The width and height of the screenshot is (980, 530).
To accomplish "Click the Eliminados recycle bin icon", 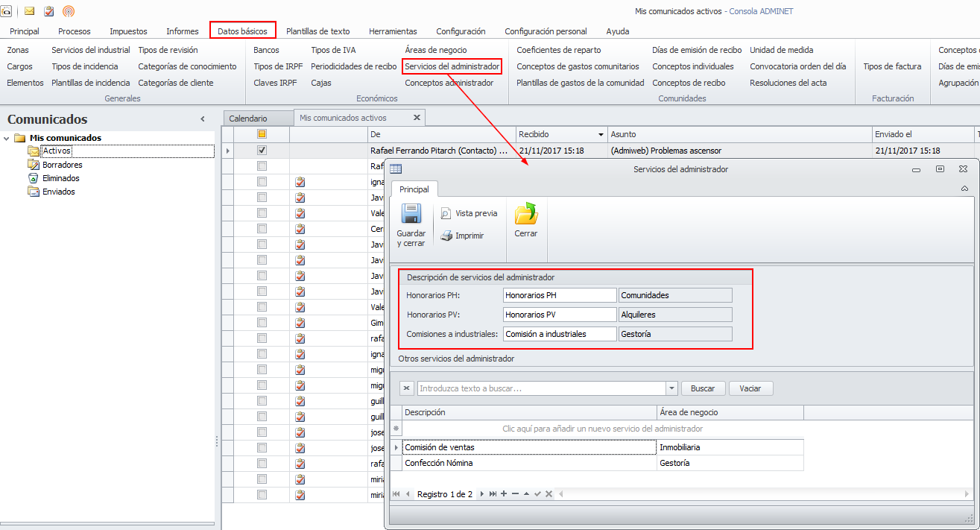I will (33, 178).
